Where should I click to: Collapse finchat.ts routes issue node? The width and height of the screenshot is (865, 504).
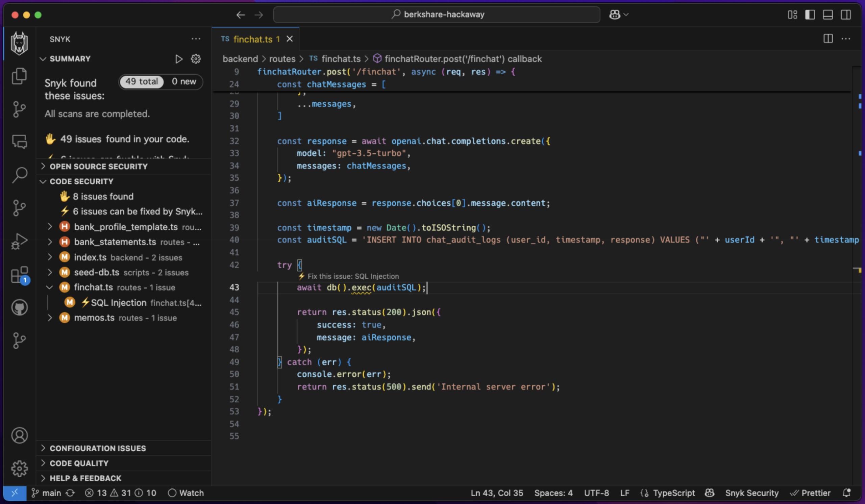click(x=50, y=287)
